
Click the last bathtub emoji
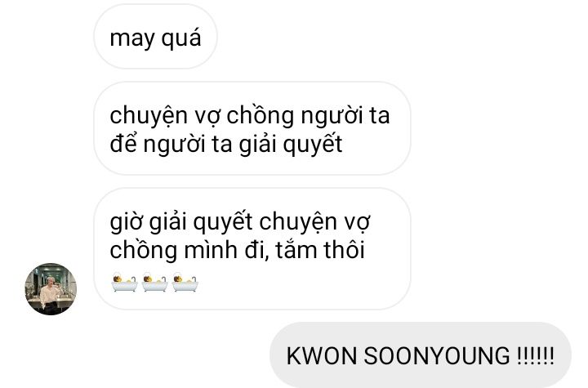point(185,283)
